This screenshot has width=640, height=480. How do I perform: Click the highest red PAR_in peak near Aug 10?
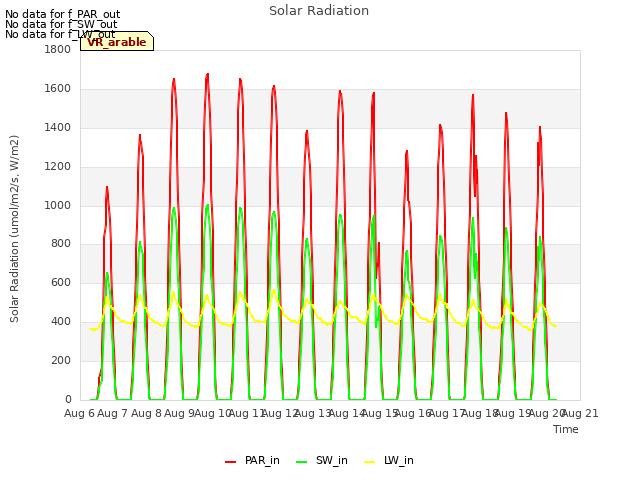207,75
